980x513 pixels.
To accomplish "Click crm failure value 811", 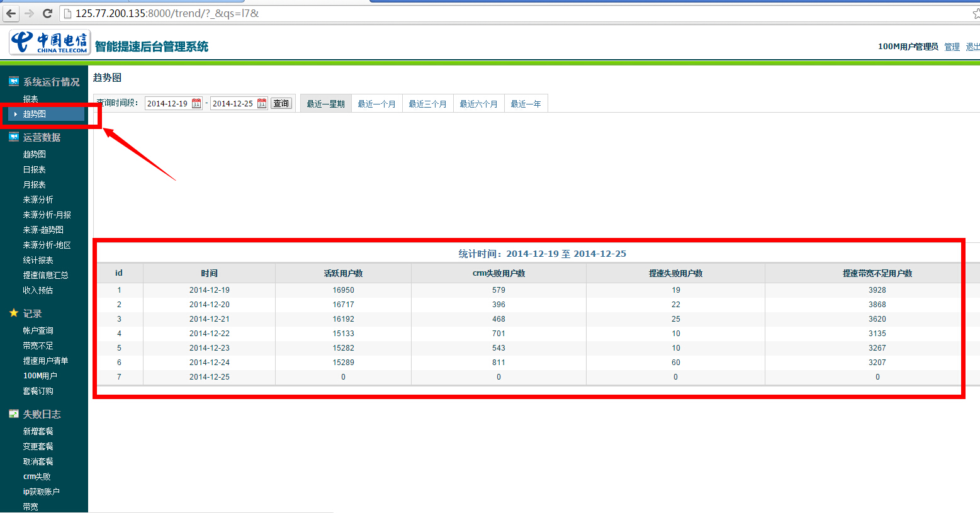I will tap(498, 363).
